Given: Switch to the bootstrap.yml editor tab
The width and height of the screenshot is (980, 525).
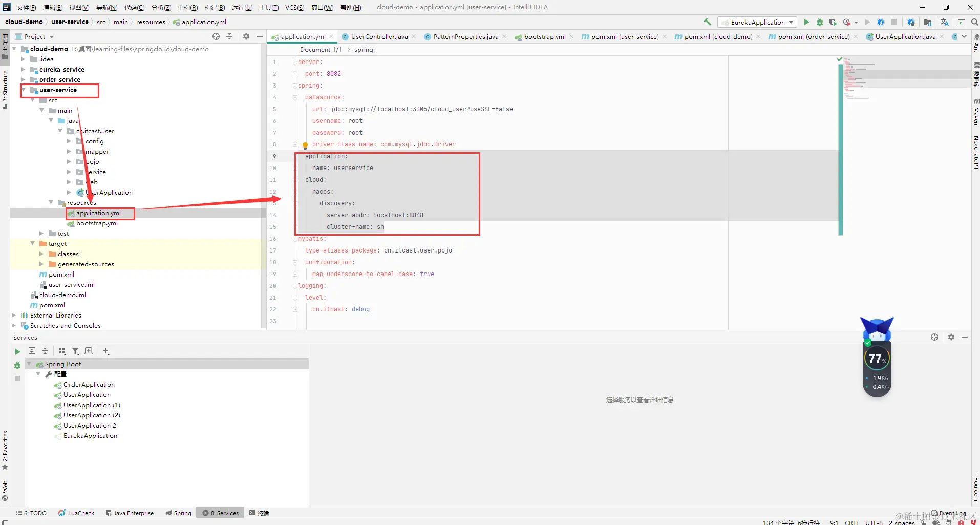Looking at the screenshot, I should [x=545, y=36].
